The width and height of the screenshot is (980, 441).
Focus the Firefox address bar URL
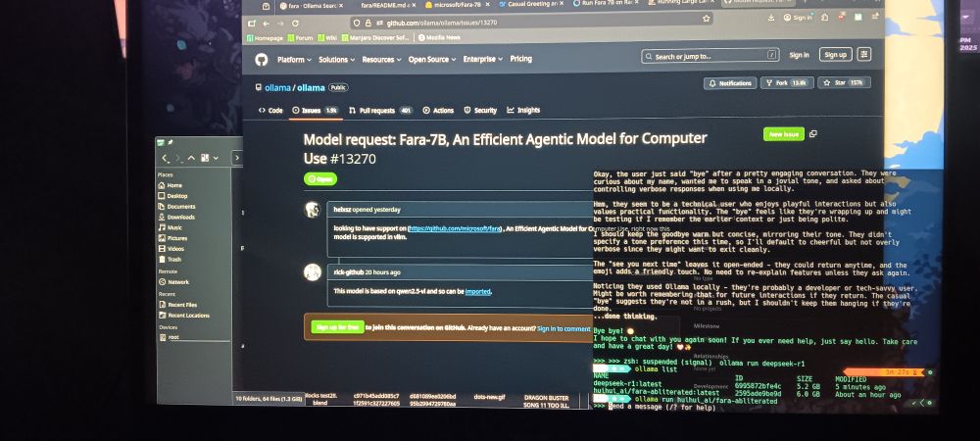point(531,23)
